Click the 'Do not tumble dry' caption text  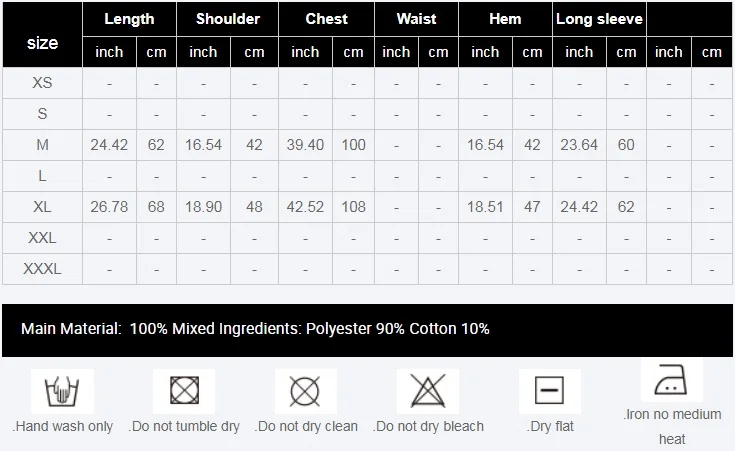(x=185, y=426)
